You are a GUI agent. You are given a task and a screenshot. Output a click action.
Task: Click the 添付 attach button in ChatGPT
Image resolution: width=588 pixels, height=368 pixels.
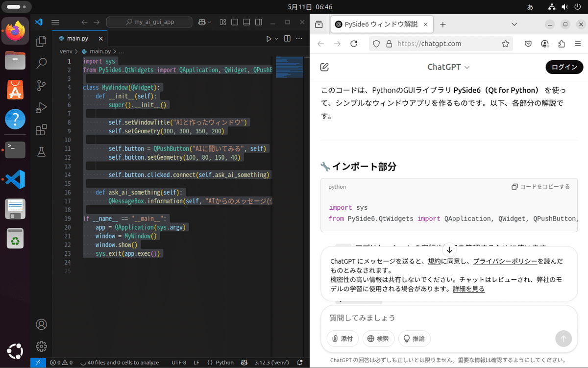point(342,339)
